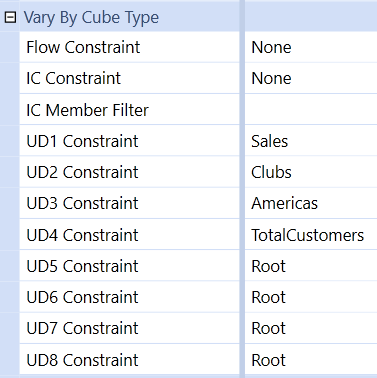Click the column splitter between name and value
This screenshot has width=377, height=378.
[242, 189]
